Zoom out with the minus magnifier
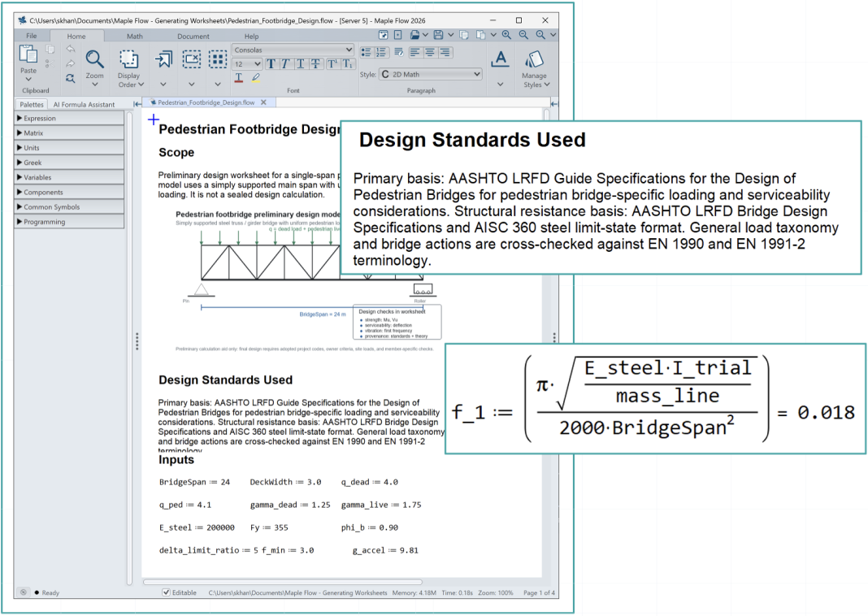Image resolution: width=868 pixels, height=616 pixels. [x=523, y=35]
